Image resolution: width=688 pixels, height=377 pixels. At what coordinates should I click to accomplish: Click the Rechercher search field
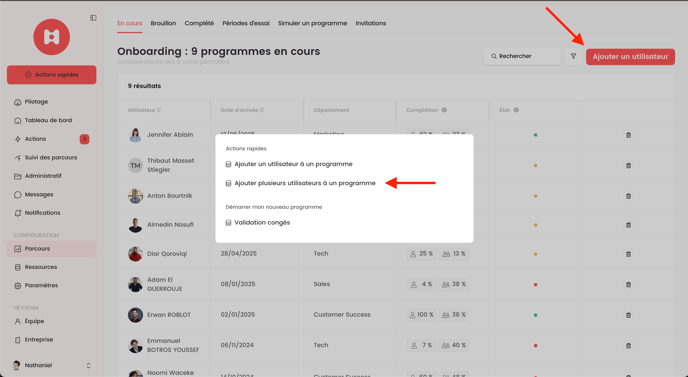[522, 56]
